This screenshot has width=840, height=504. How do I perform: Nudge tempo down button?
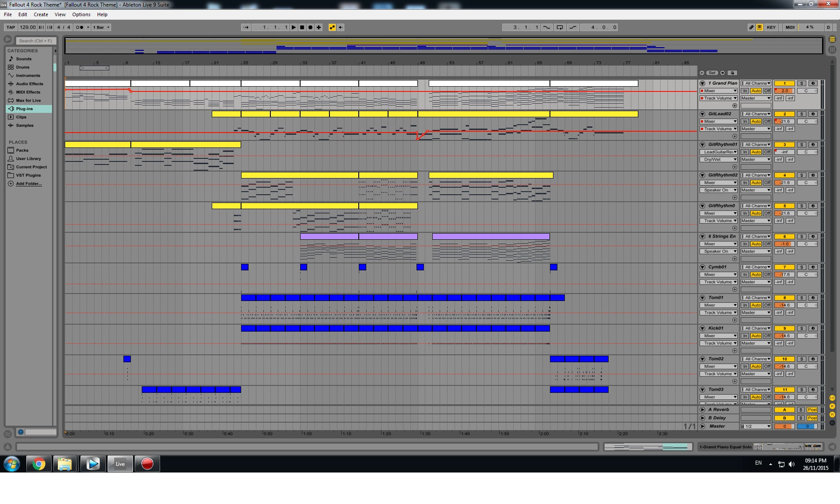tap(41, 27)
